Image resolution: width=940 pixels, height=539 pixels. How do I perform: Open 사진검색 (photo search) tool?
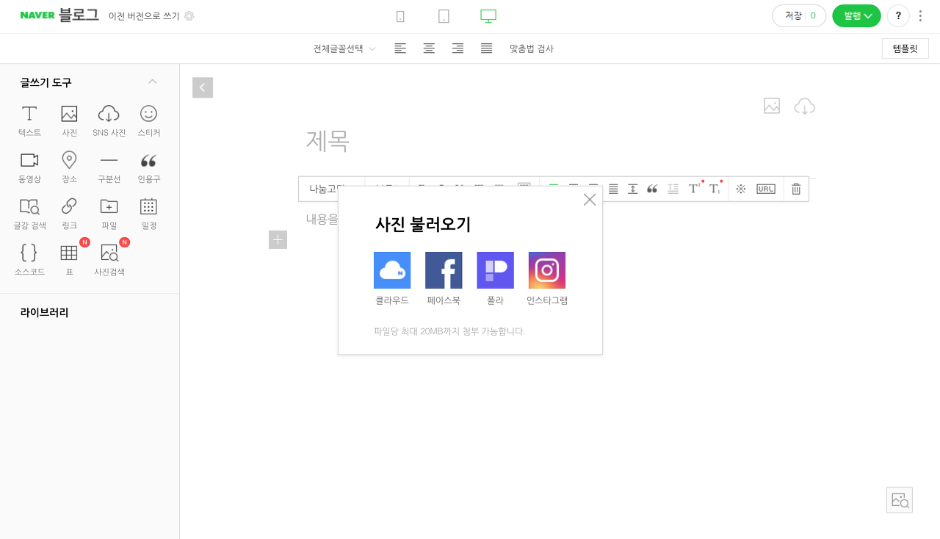tap(109, 260)
